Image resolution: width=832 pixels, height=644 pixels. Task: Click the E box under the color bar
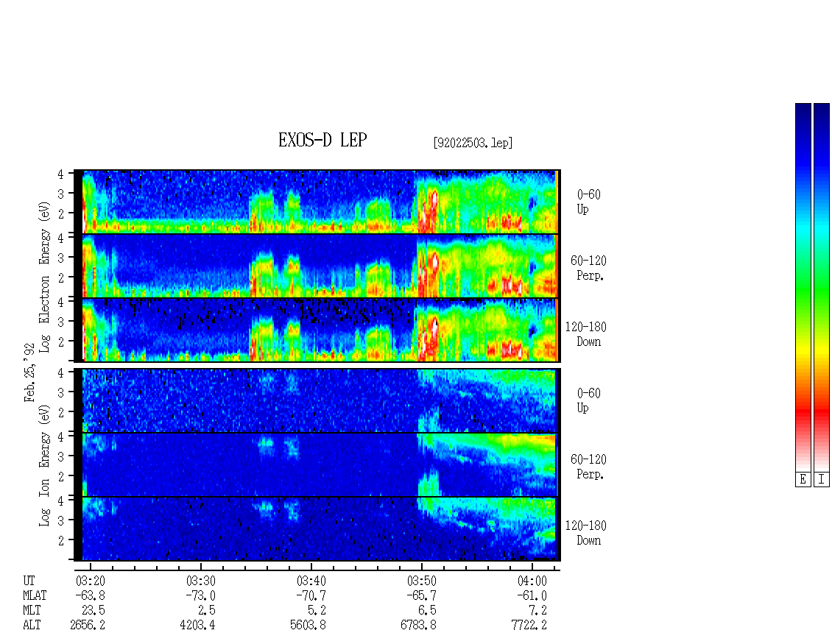803,480
